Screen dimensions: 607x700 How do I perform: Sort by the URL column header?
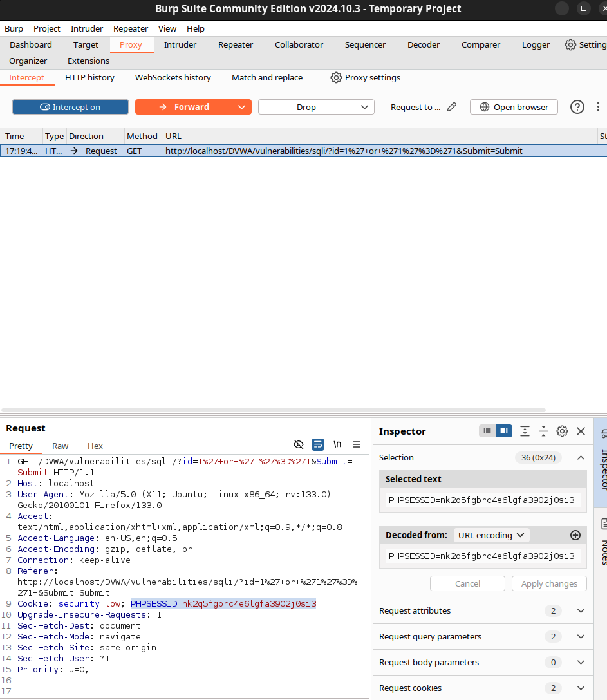point(379,136)
